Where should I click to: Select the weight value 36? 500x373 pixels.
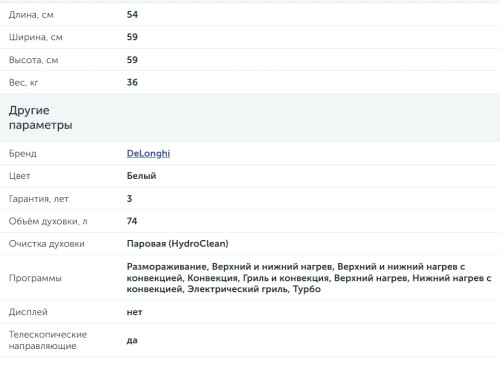tap(132, 82)
